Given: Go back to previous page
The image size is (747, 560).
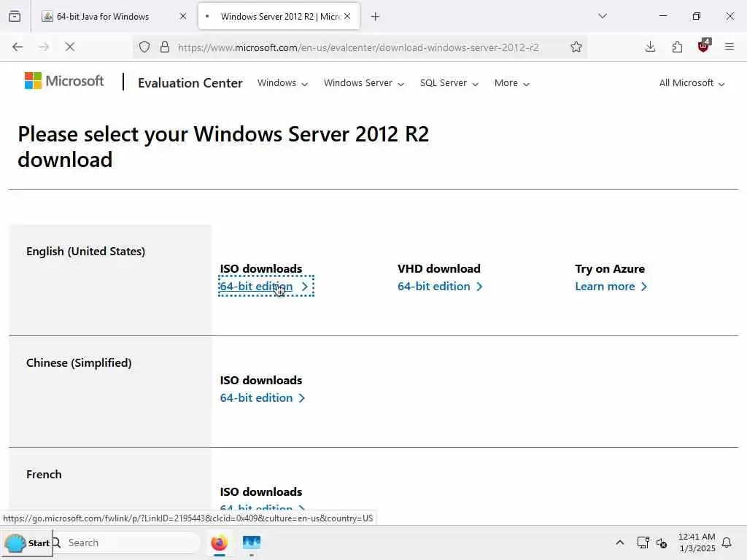Looking at the screenshot, I should [x=18, y=47].
